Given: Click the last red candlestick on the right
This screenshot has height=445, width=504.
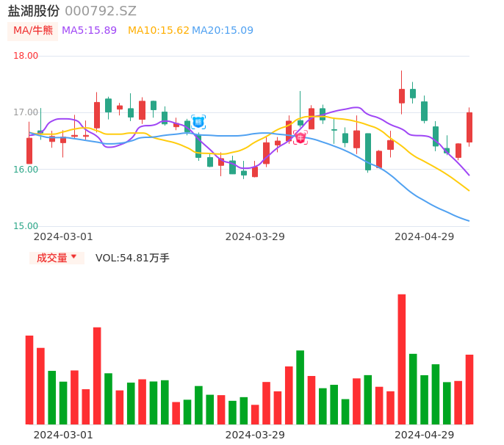Looking at the screenshot, I should (469, 127).
